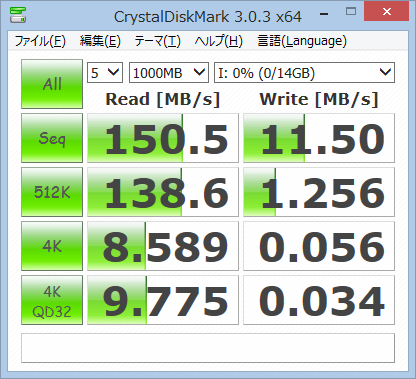Start the 4K QD32 test
The image size is (416, 379).
(x=52, y=300)
